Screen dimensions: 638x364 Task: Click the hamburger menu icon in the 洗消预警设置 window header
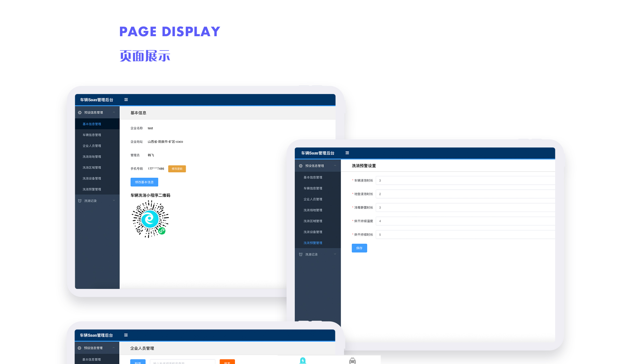[347, 153]
